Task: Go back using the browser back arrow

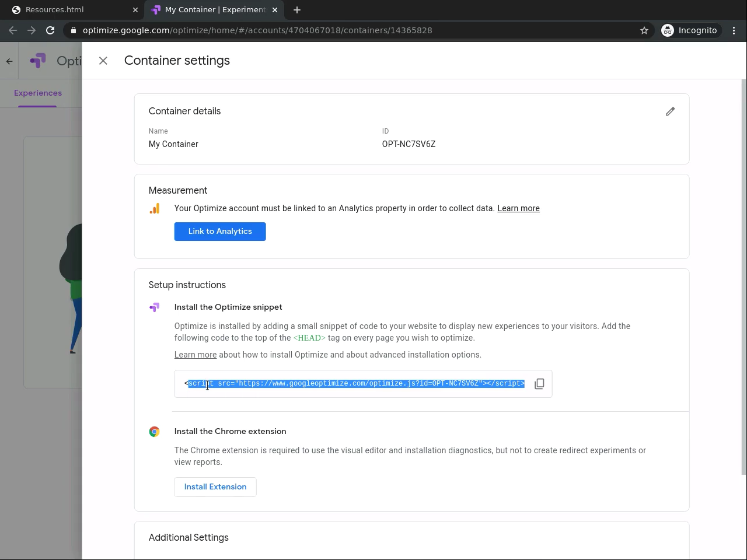Action: [x=13, y=30]
